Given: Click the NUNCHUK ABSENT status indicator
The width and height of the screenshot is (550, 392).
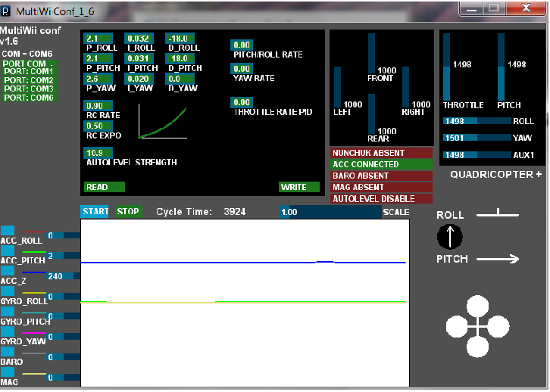Looking at the screenshot, I should (381, 153).
